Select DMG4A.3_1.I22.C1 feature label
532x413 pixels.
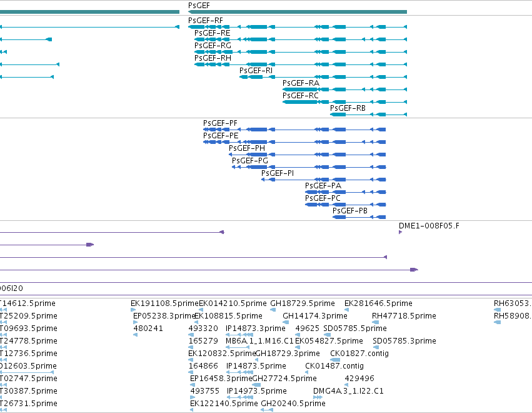[x=348, y=391]
